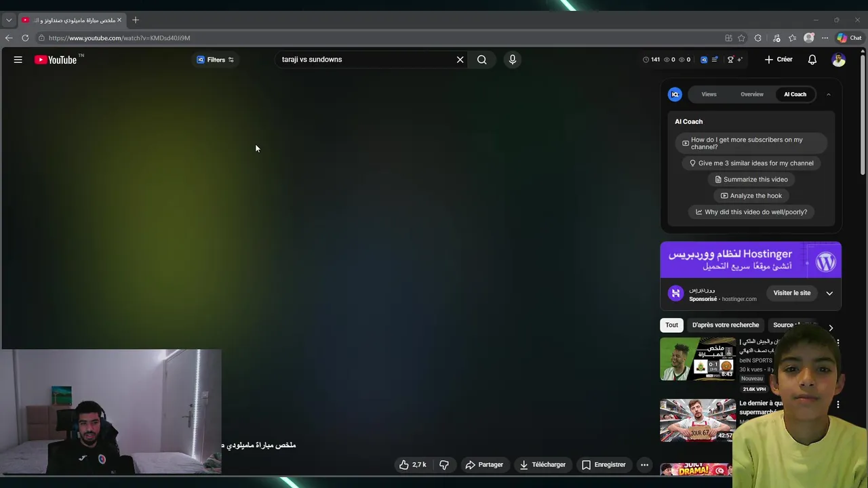This screenshot has width=868, height=488.
Task: Open the Copilot Chat button
Action: (x=849, y=38)
